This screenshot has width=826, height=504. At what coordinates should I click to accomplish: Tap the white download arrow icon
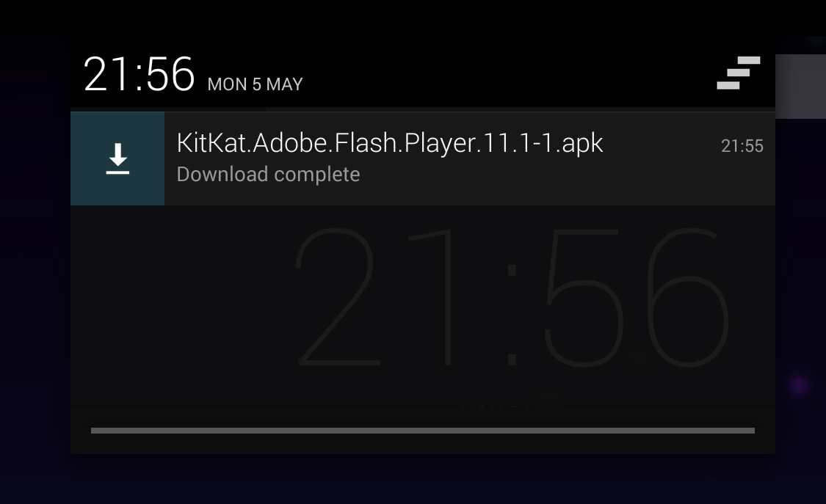[117, 158]
